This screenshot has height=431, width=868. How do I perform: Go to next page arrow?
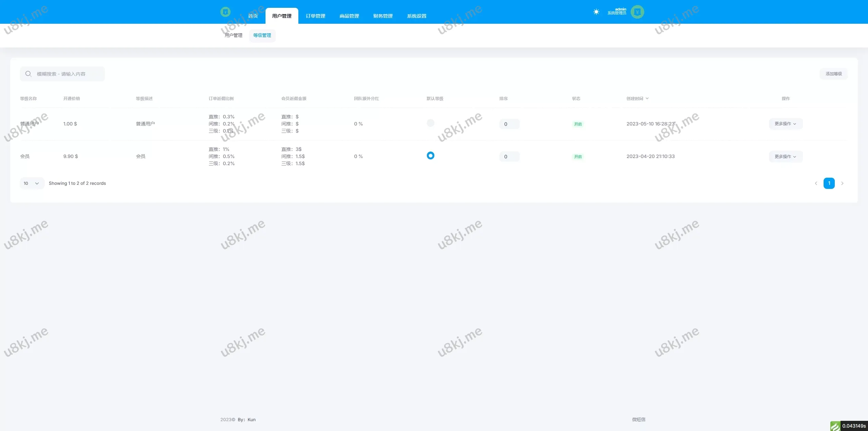coord(842,183)
